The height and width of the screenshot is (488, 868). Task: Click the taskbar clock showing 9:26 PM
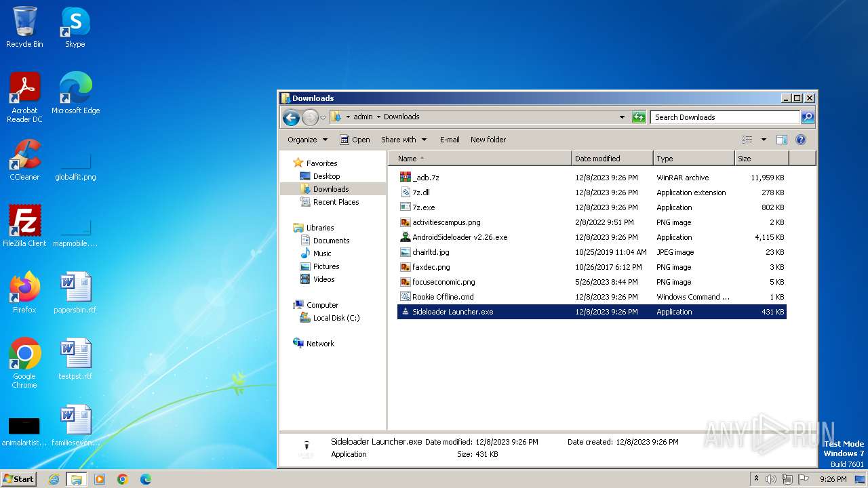pos(833,479)
